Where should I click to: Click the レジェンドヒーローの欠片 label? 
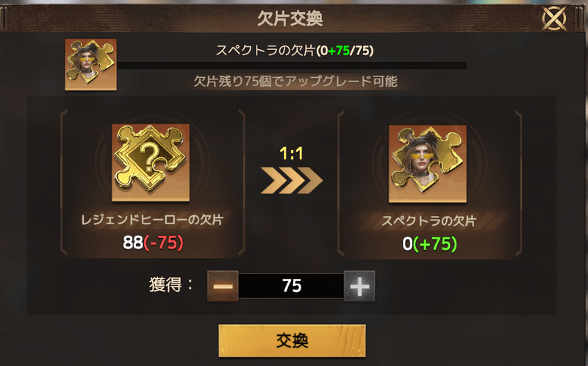coord(152,220)
